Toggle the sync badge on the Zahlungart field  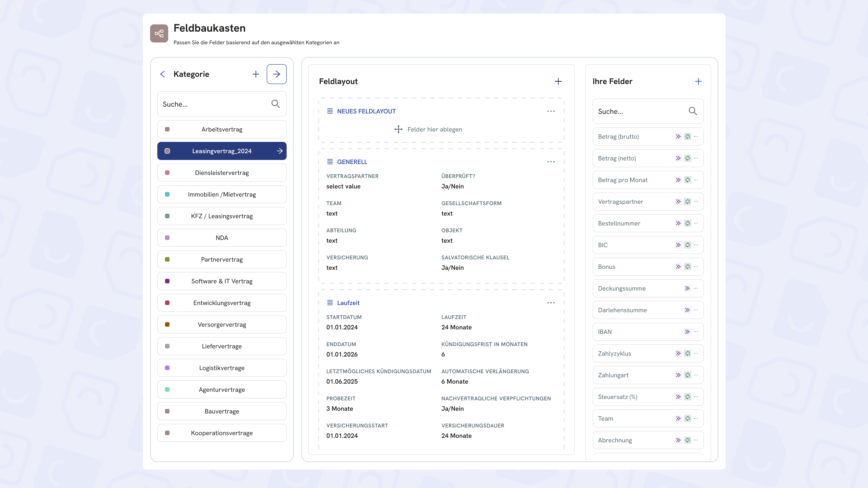pyautogui.click(x=687, y=375)
